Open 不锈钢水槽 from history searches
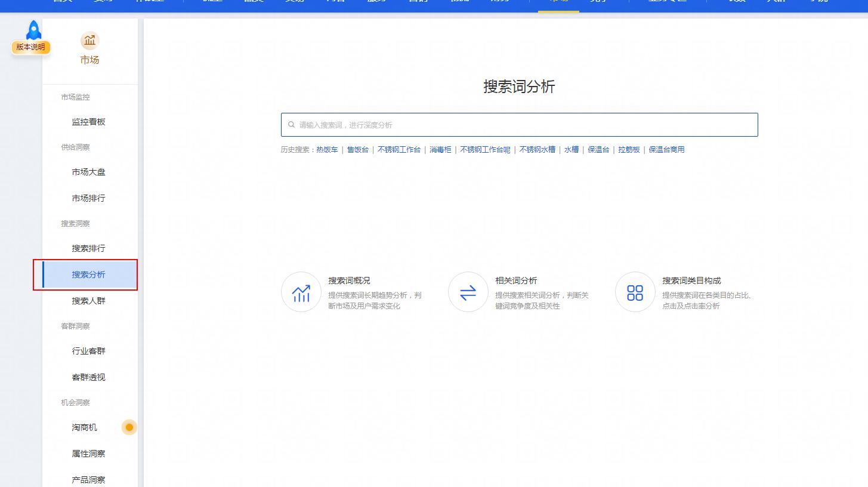Screen dimensions: 868x487 pos(536,150)
